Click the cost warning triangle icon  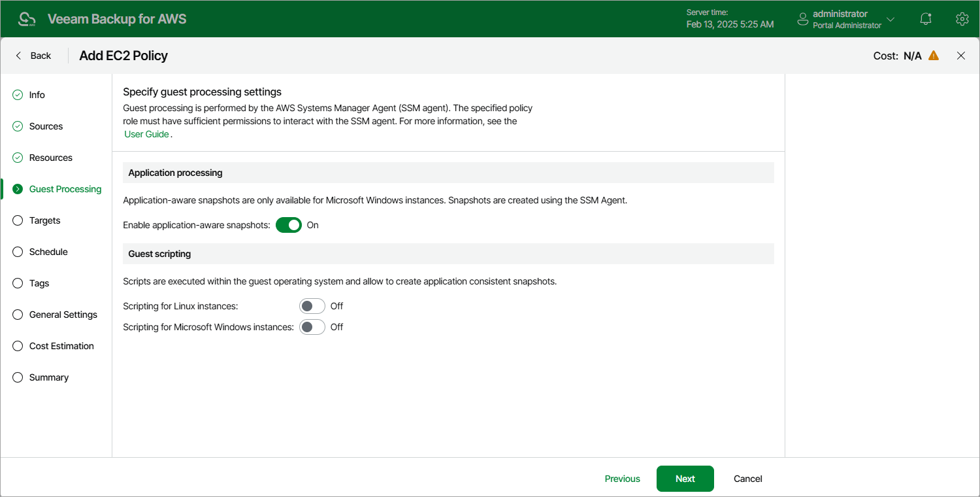click(x=934, y=56)
